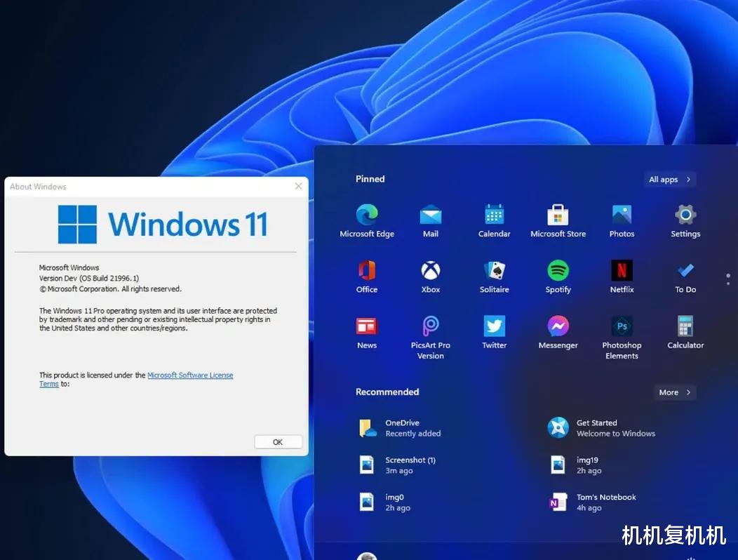Click OK in About Windows dialog

coord(278,442)
